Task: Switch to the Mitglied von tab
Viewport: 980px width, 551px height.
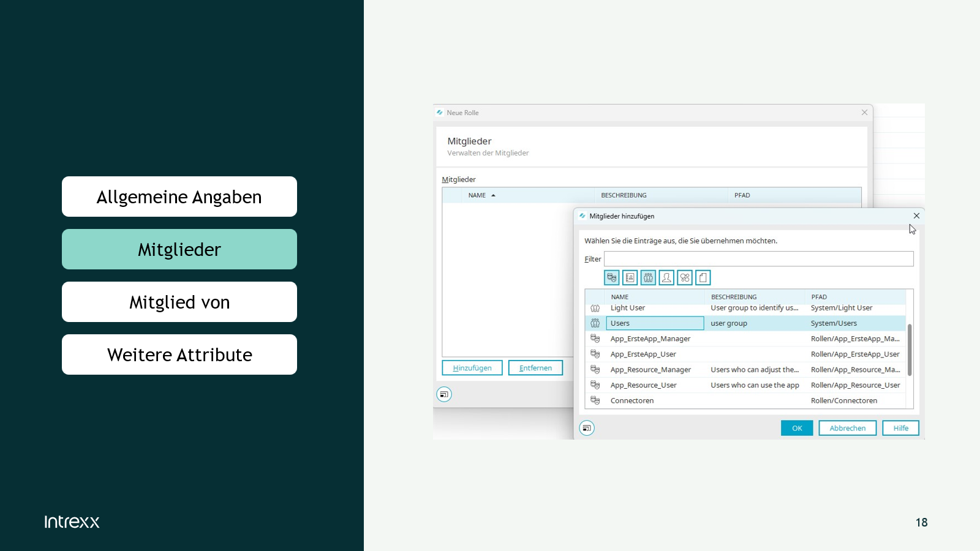Action: [179, 302]
